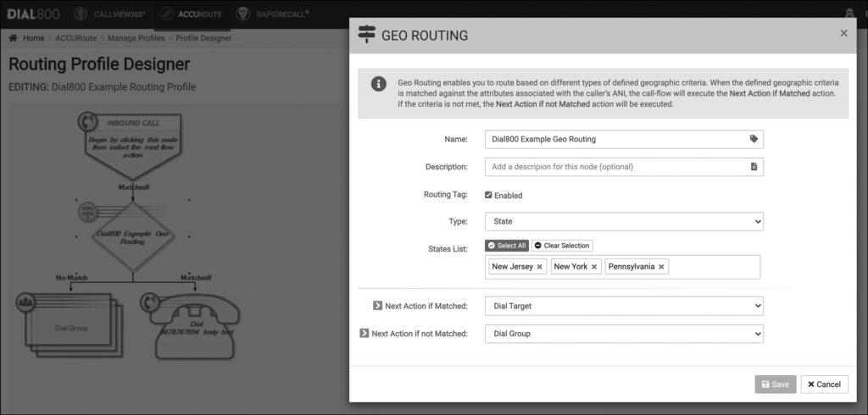
Task: Open Next Action if not Matched dropdown
Action: pos(624,334)
